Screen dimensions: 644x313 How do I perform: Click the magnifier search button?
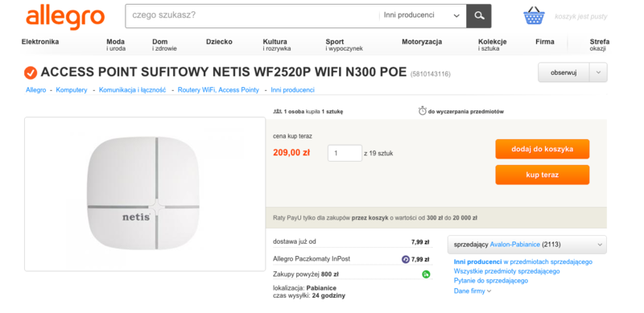tap(478, 16)
